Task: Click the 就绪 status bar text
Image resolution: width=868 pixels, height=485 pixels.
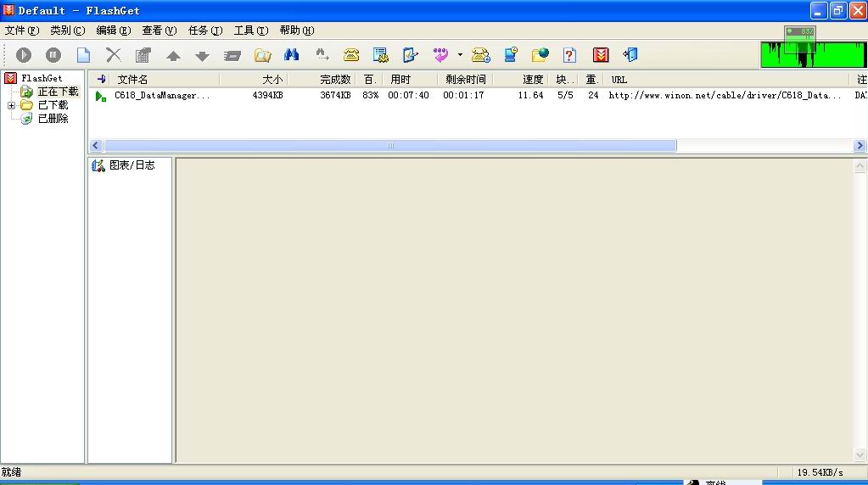Action: click(11, 472)
